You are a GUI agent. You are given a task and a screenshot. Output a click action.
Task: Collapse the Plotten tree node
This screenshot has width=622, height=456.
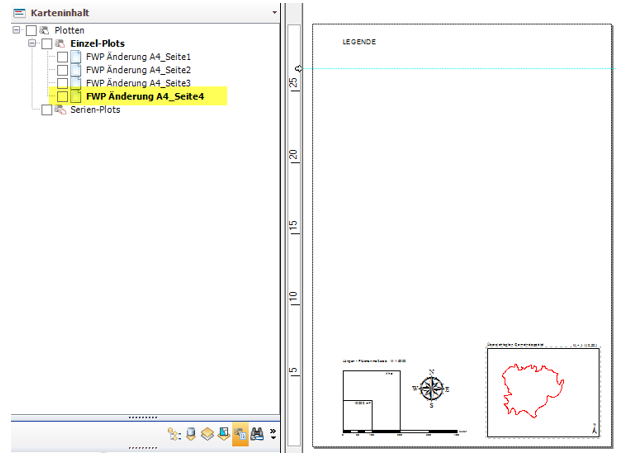17,32
